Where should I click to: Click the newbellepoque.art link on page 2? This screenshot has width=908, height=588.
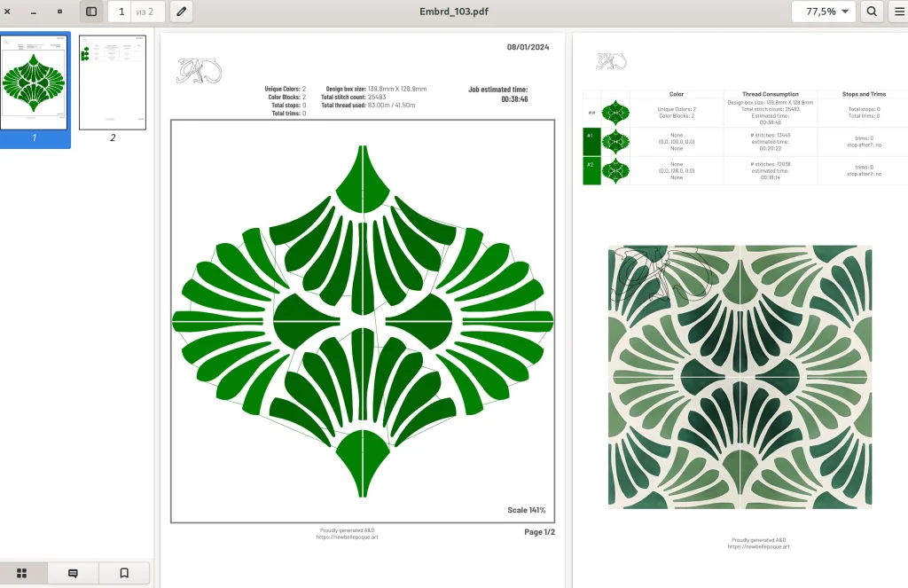coord(759,546)
